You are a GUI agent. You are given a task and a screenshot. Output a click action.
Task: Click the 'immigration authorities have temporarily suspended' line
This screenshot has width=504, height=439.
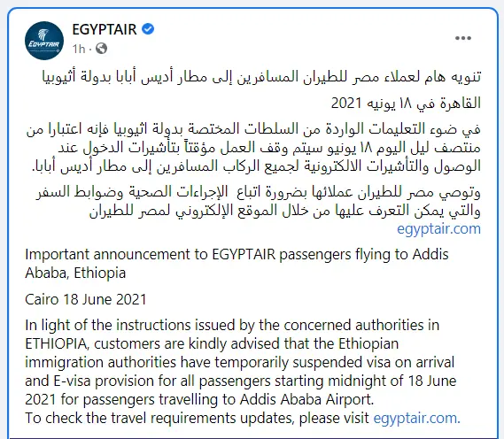(240, 362)
